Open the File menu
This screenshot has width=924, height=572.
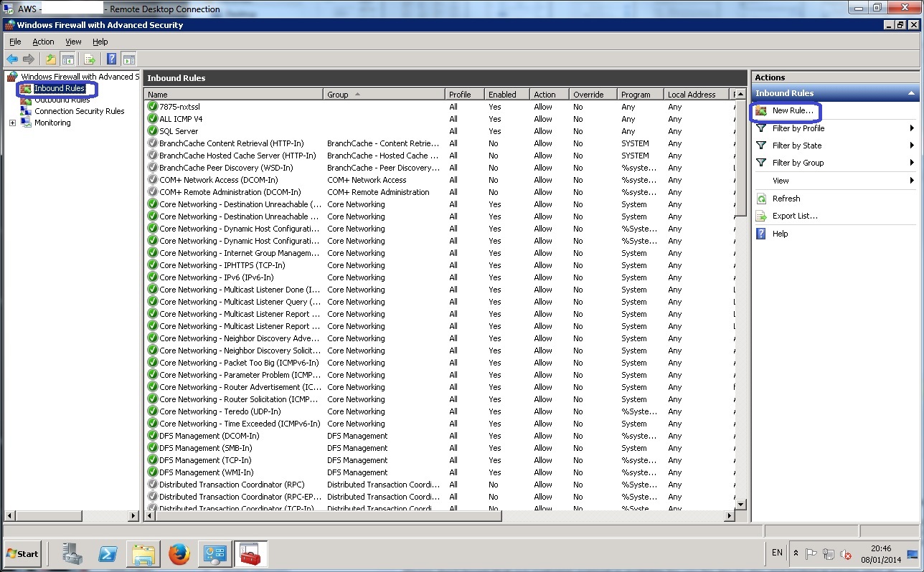pyautogui.click(x=15, y=42)
